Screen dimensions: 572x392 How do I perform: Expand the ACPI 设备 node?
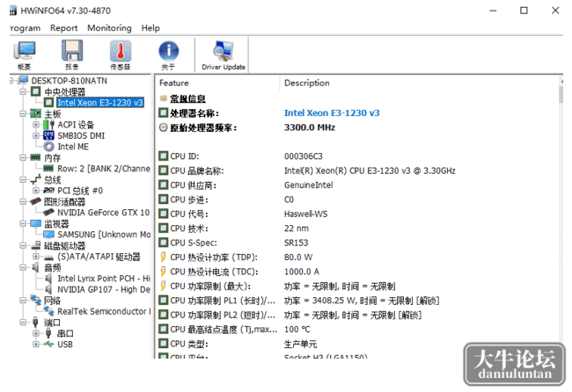pyautogui.click(x=36, y=125)
